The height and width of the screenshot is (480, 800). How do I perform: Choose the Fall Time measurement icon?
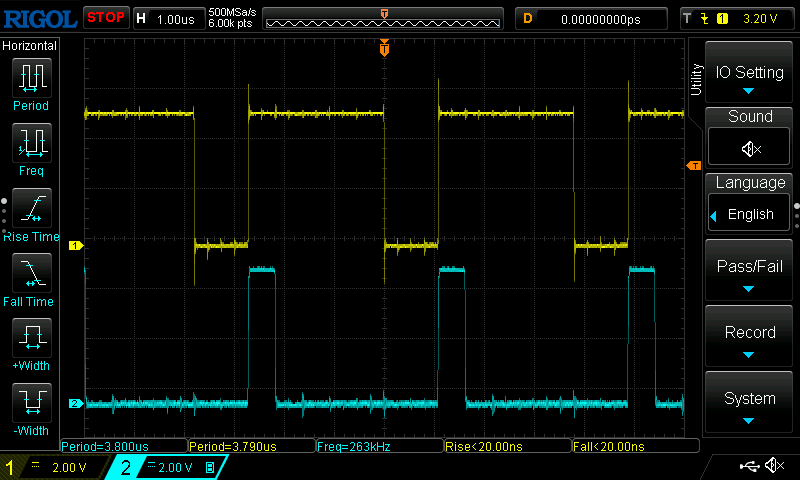click(31, 273)
